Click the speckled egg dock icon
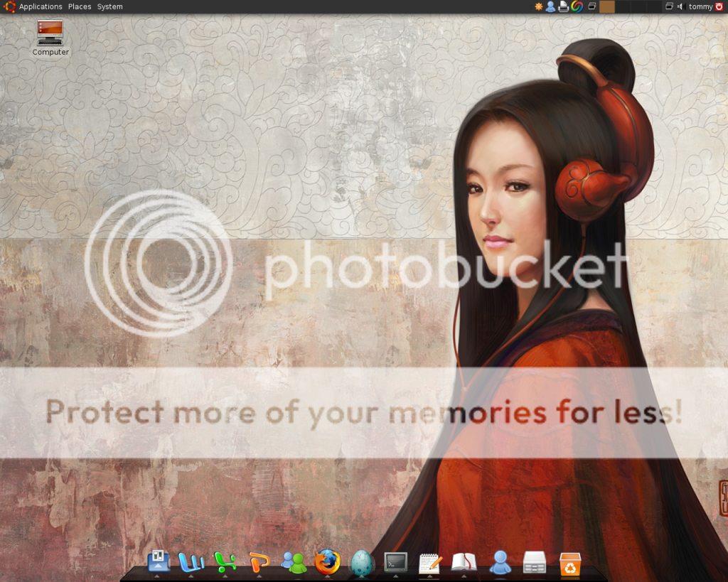Viewport: 728px width, 582px height. pos(362,563)
